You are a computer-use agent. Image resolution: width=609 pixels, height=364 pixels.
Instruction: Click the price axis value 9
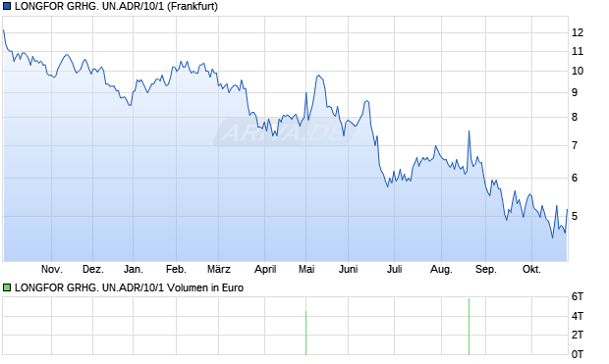(x=575, y=93)
